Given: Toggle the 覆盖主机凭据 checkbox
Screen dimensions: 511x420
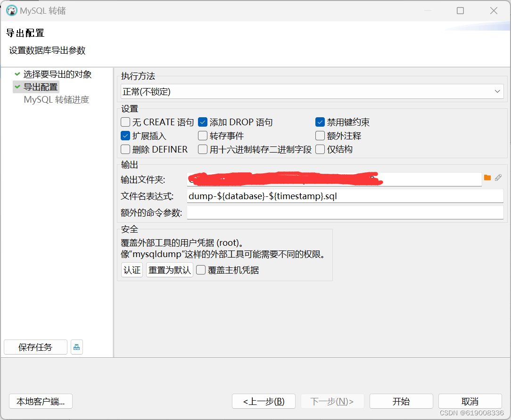Looking at the screenshot, I should pyautogui.click(x=201, y=270).
